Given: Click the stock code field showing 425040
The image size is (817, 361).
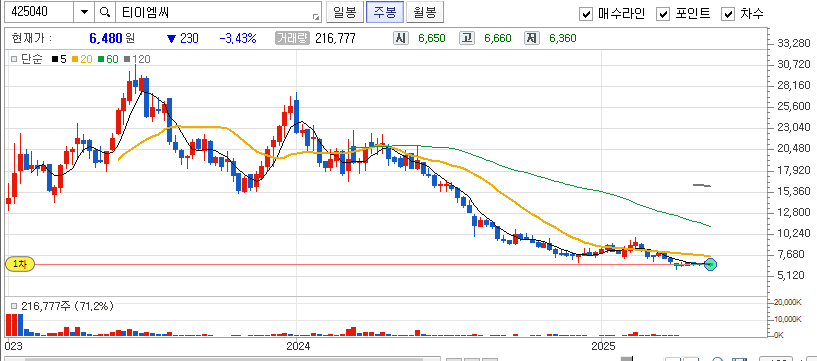Looking at the screenshot, I should (x=39, y=13).
